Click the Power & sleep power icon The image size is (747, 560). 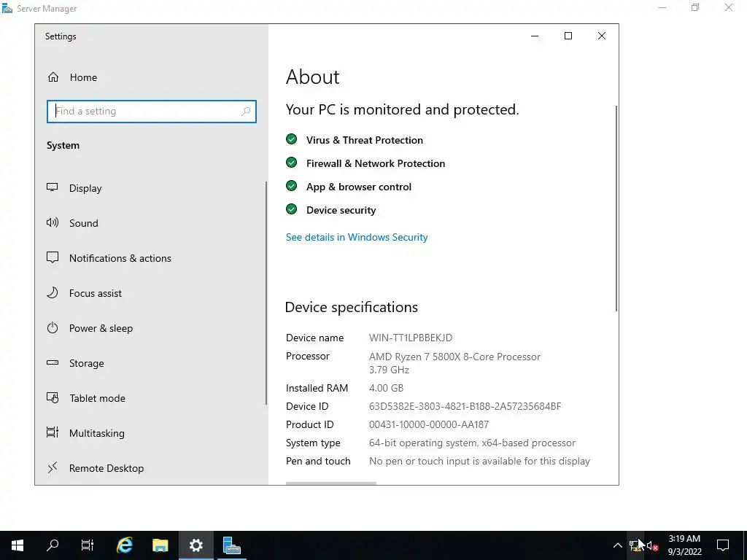pyautogui.click(x=53, y=327)
